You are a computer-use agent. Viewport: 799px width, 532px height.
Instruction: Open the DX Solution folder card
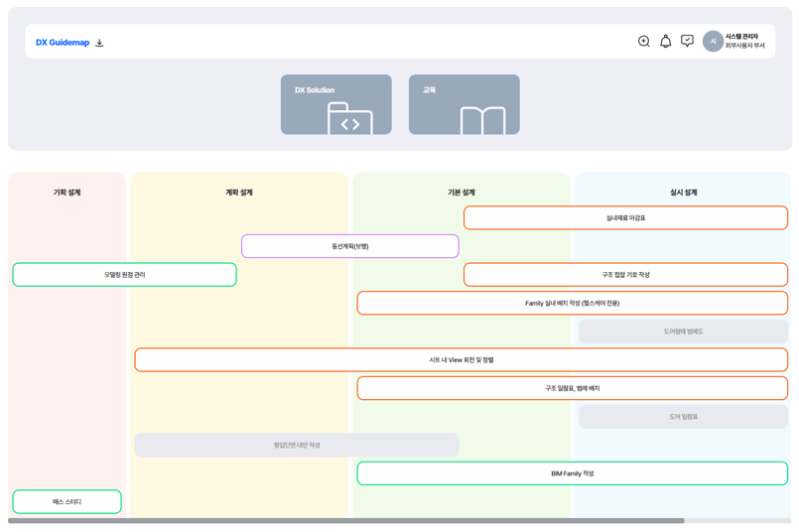(x=335, y=104)
